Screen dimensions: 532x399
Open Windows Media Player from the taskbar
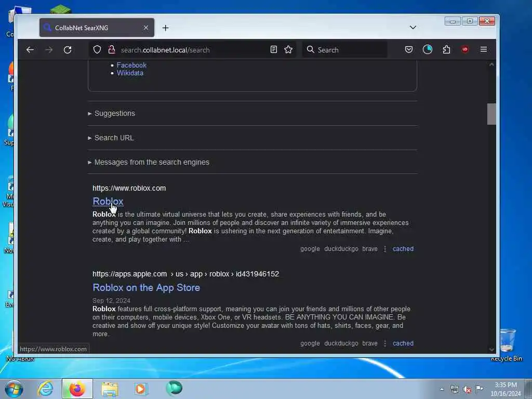click(x=141, y=389)
